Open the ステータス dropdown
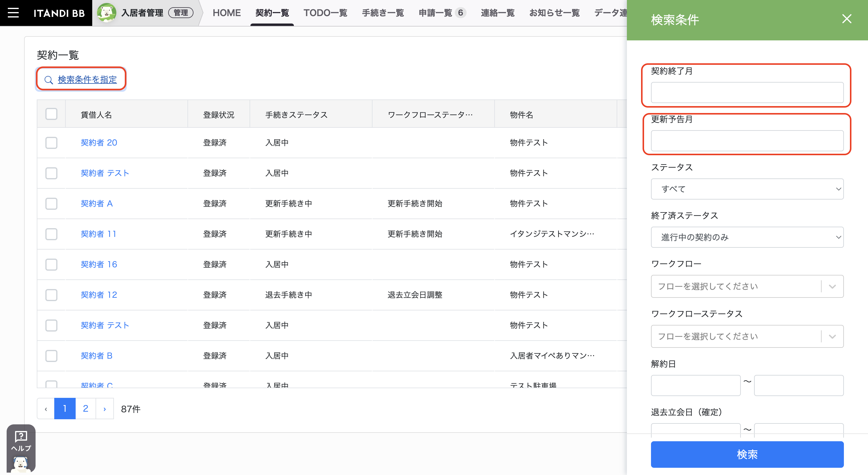868x475 pixels. [747, 189]
